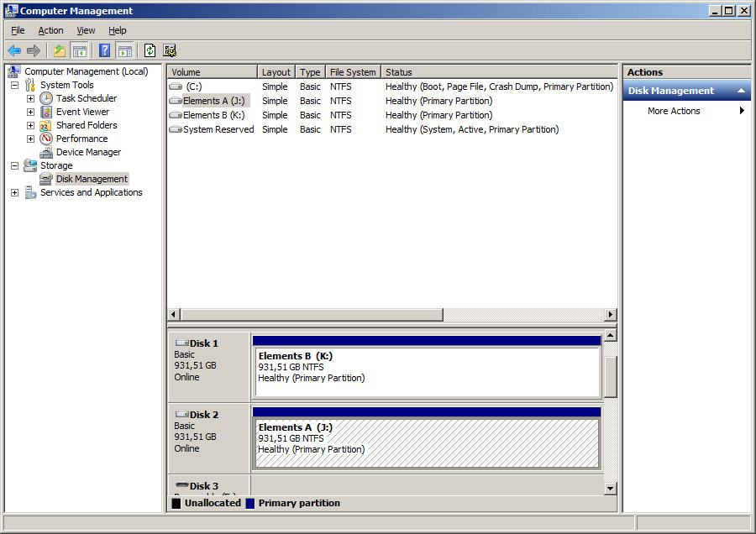756x534 pixels.
Task: Click the disk view scroll down arrow
Action: click(611, 489)
